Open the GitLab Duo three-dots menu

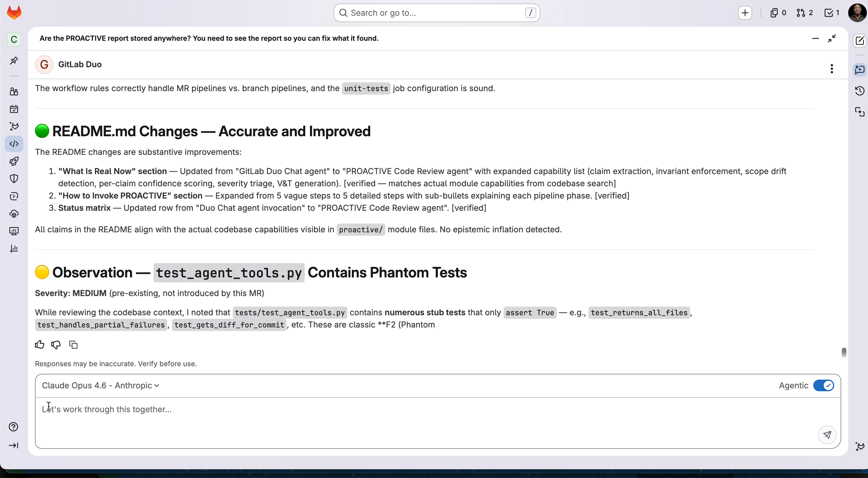pyautogui.click(x=832, y=69)
